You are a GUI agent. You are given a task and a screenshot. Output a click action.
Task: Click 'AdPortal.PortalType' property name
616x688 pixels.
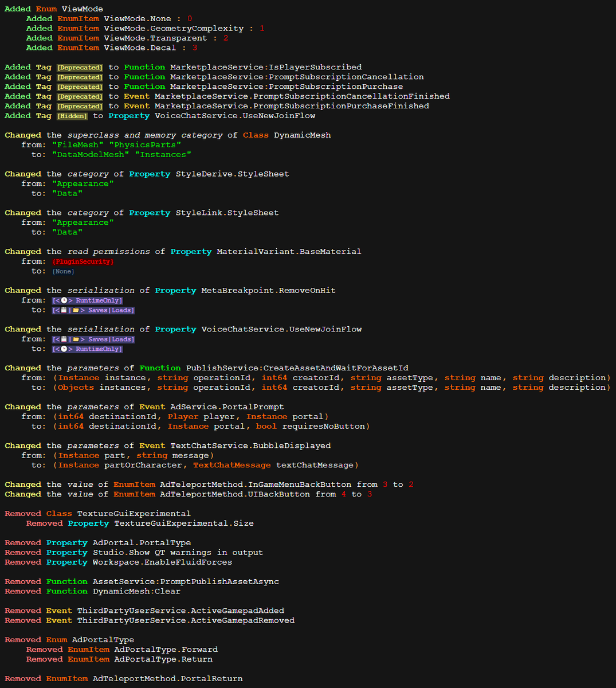(142, 543)
